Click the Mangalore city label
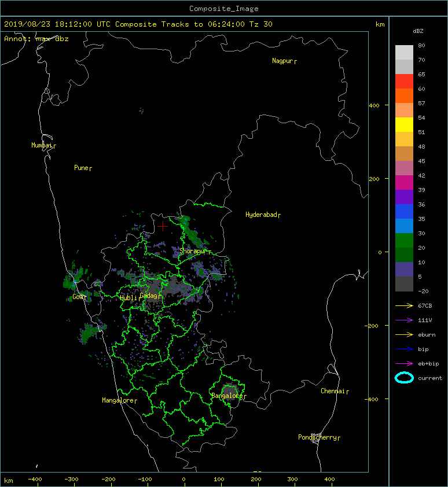The height and width of the screenshot is (487, 448). click(118, 400)
